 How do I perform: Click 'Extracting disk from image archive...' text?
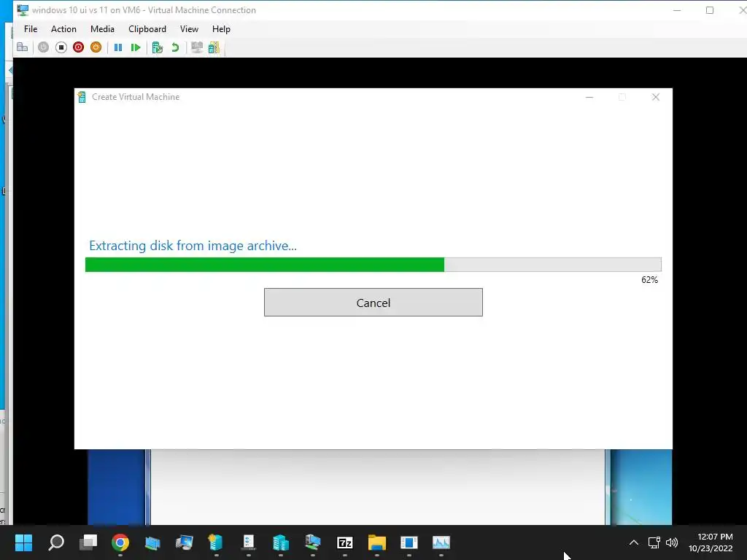(x=193, y=246)
